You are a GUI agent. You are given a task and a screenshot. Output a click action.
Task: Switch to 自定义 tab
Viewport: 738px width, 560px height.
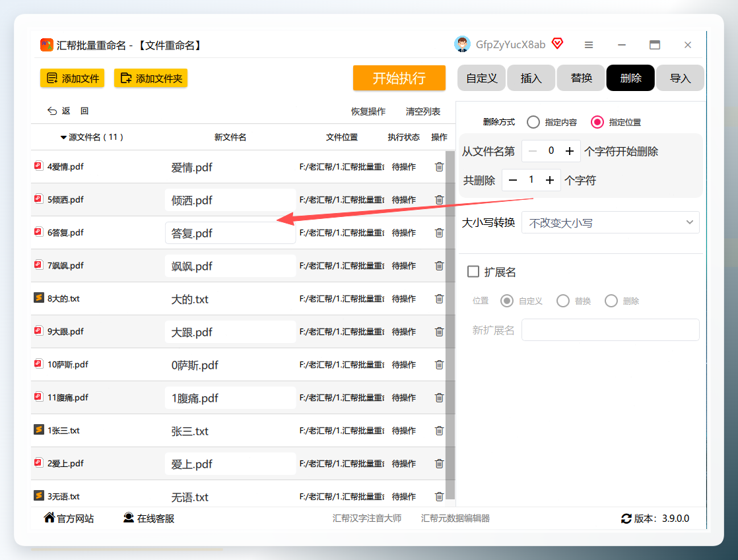[x=481, y=78]
